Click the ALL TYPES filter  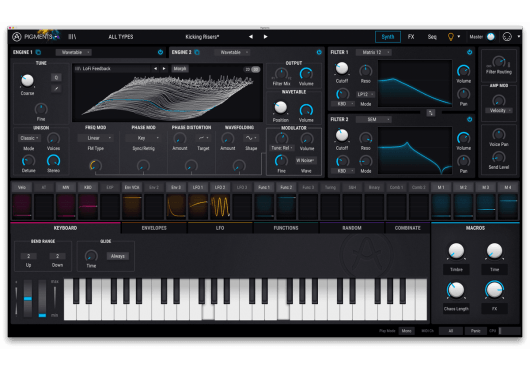121,37
